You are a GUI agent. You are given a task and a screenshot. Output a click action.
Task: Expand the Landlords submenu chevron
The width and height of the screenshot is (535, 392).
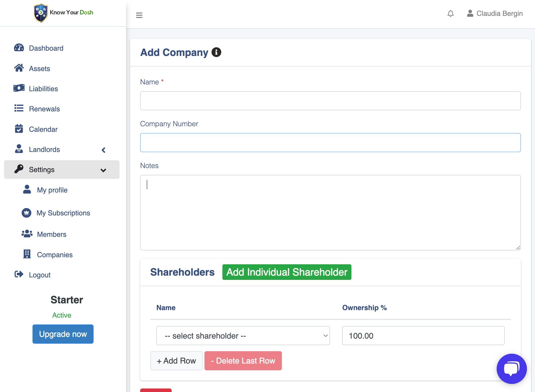pos(103,150)
